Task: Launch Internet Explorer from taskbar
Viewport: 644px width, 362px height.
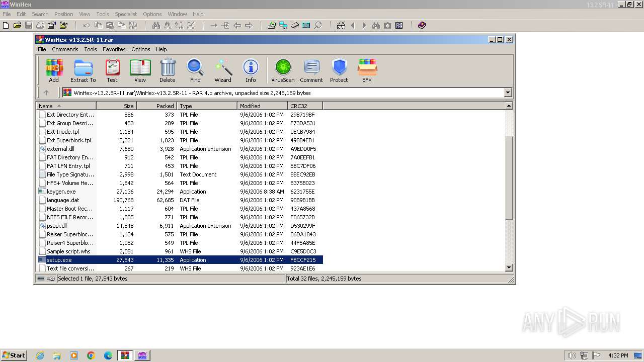Action: pyautogui.click(x=40, y=355)
